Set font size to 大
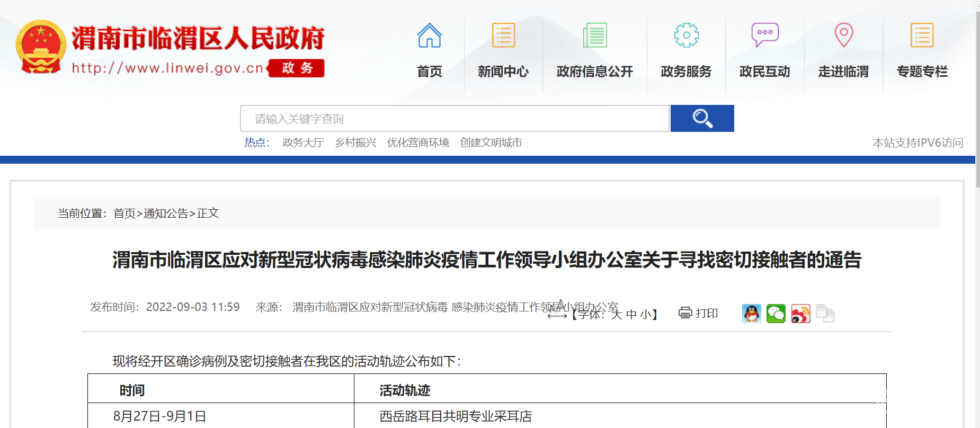The height and width of the screenshot is (428, 980). pos(617,315)
